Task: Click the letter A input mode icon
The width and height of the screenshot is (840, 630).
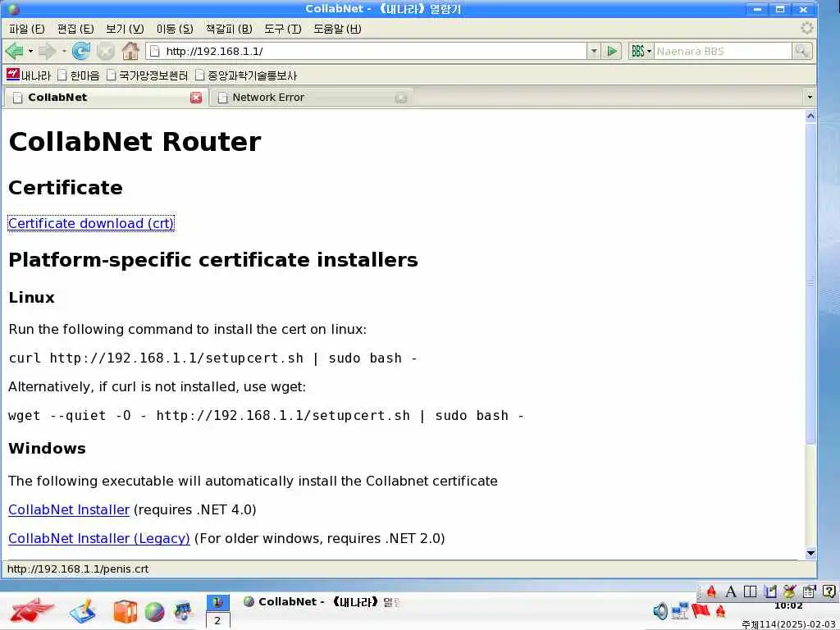Action: pos(731,591)
